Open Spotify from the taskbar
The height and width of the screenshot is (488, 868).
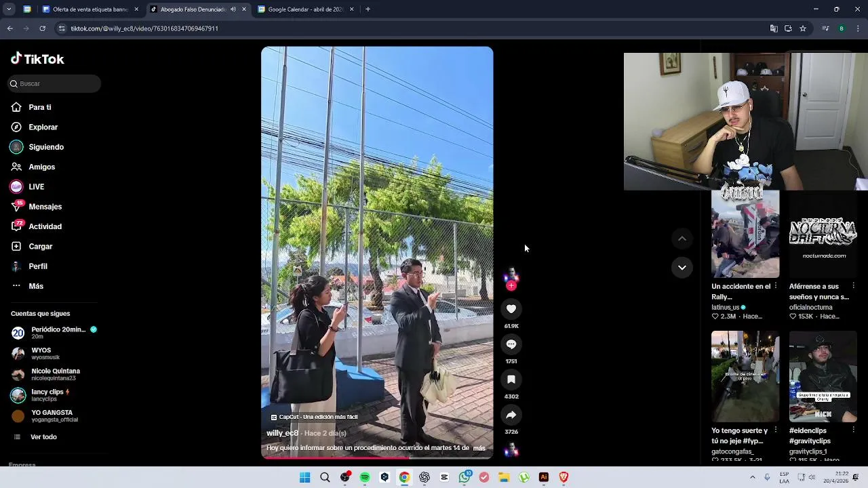point(365,477)
